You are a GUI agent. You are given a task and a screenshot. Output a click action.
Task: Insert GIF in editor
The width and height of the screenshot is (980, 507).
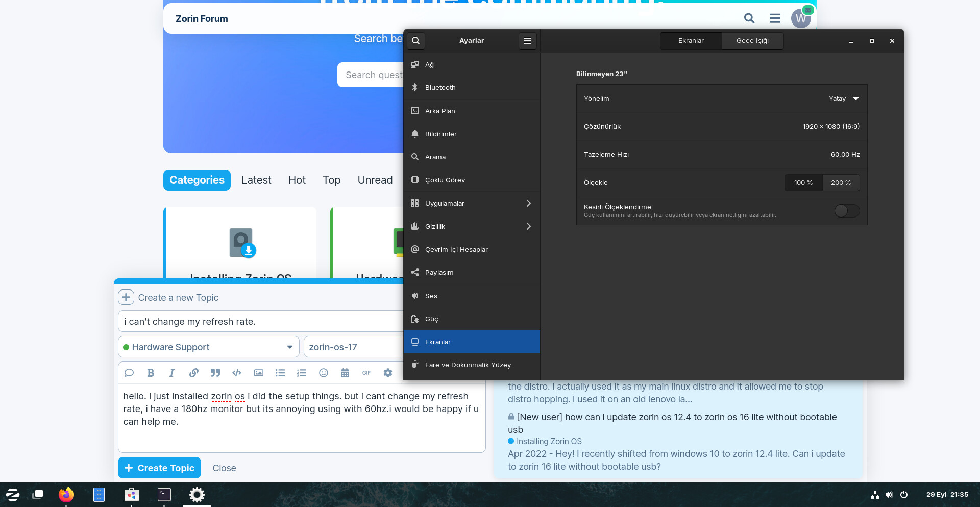click(x=366, y=373)
